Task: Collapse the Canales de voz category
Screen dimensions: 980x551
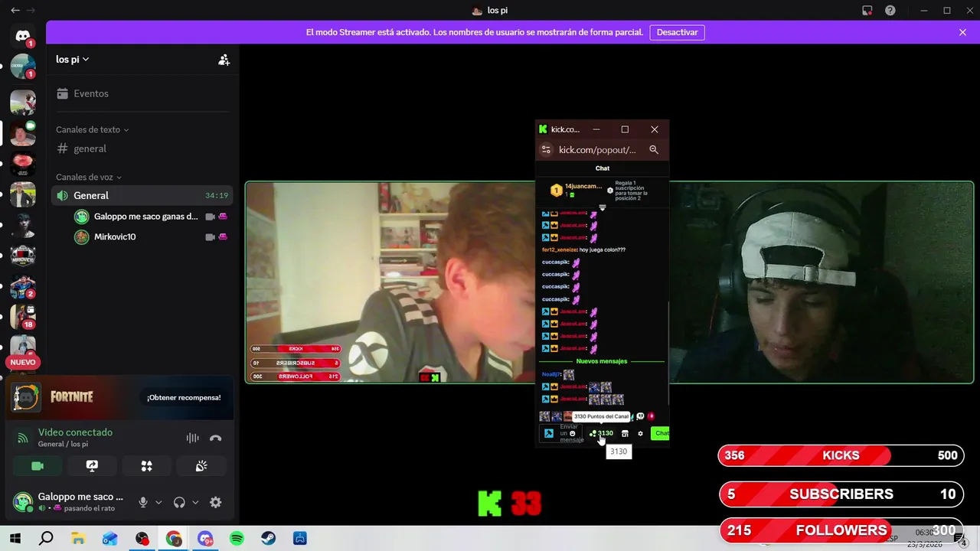Action: (x=88, y=177)
